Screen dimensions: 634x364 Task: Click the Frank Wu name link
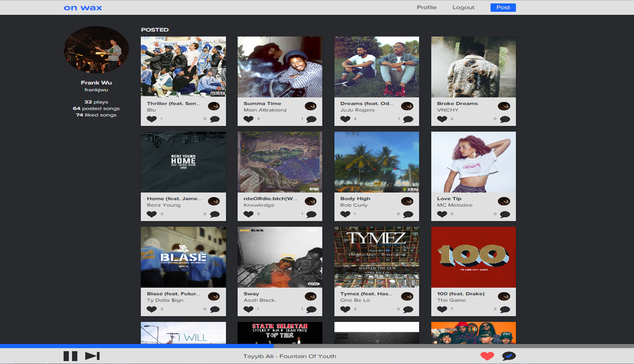(96, 83)
